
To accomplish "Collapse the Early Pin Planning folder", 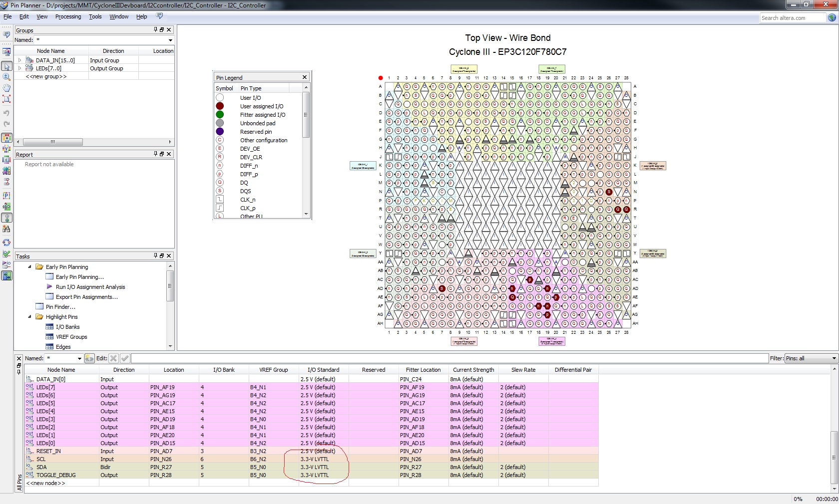I will [x=29, y=267].
